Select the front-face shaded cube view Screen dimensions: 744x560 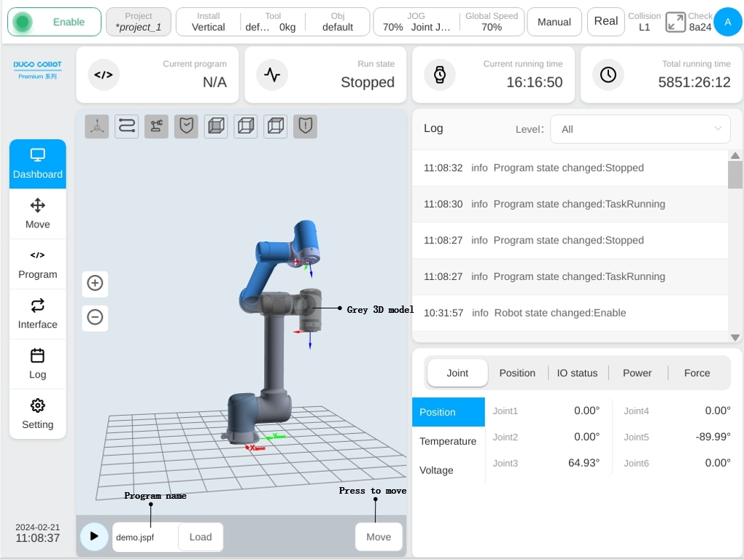[216, 127]
